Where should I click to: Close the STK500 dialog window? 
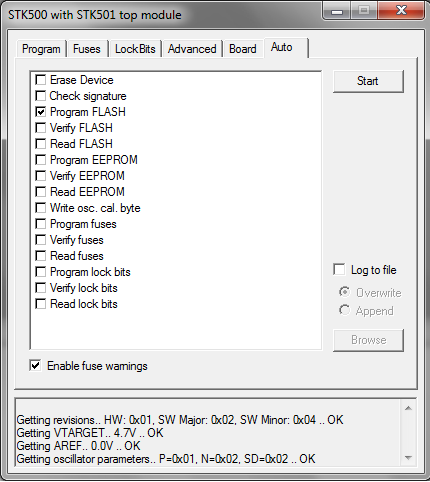click(x=401, y=11)
